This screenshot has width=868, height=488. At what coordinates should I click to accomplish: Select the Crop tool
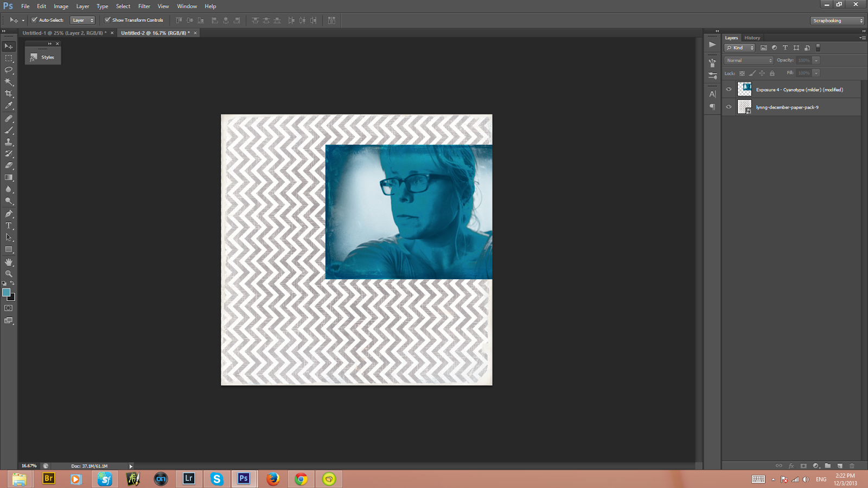click(x=9, y=94)
